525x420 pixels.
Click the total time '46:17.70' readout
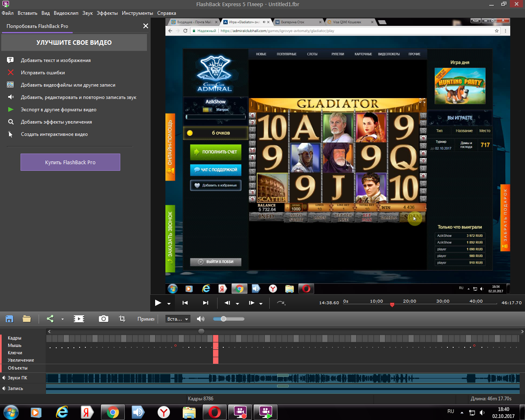pos(511,303)
